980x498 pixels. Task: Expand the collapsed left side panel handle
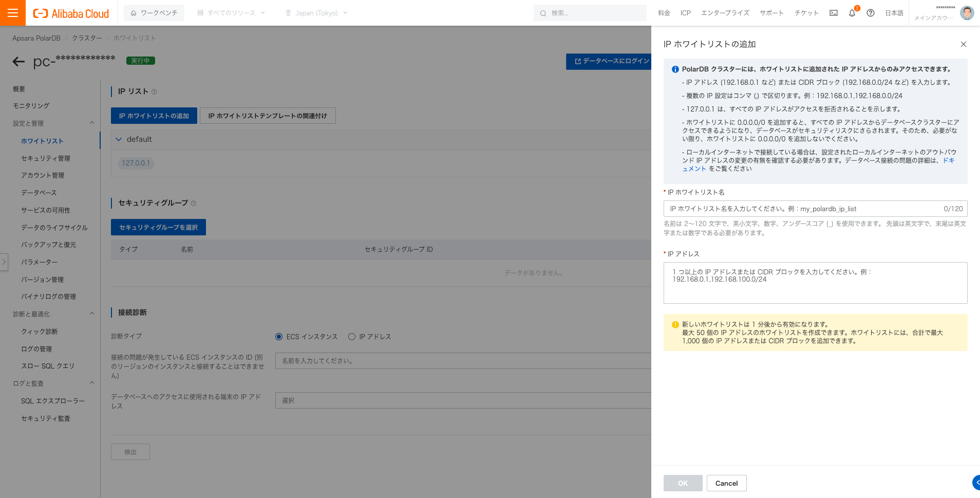[4, 262]
